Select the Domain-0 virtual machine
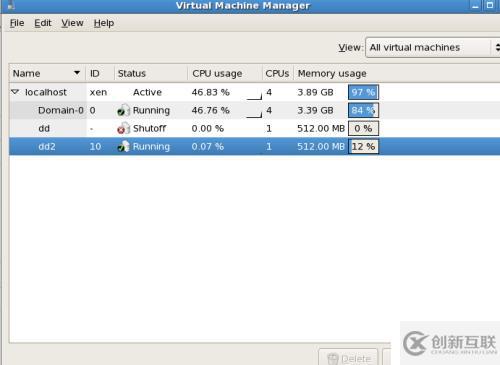Image resolution: width=500 pixels, height=365 pixels. coord(254,110)
